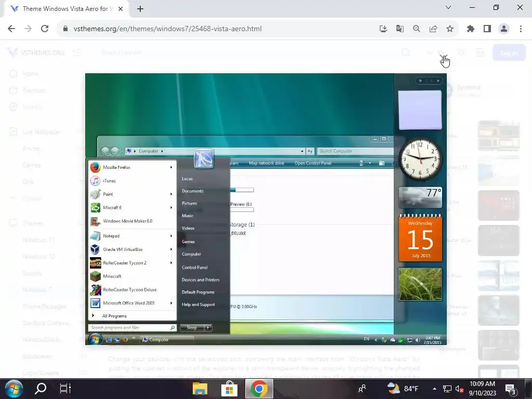
Task: Open tab search chevron in title bar
Action: [448, 7]
